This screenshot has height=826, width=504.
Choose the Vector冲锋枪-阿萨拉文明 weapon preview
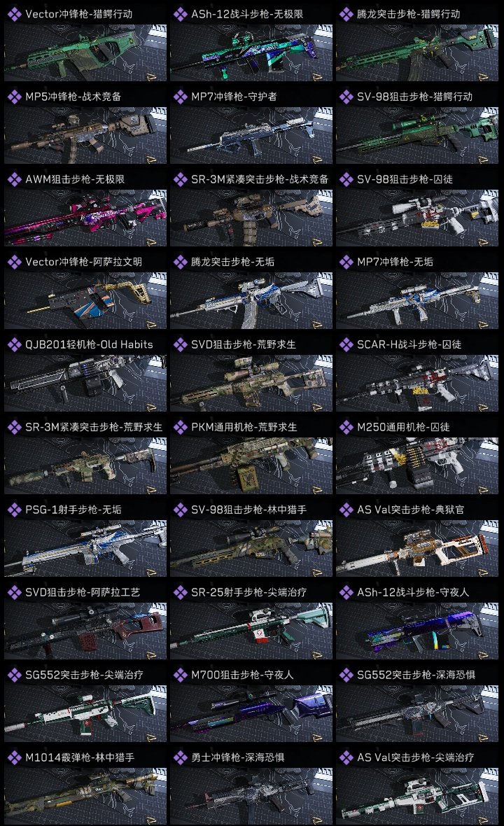click(85, 301)
